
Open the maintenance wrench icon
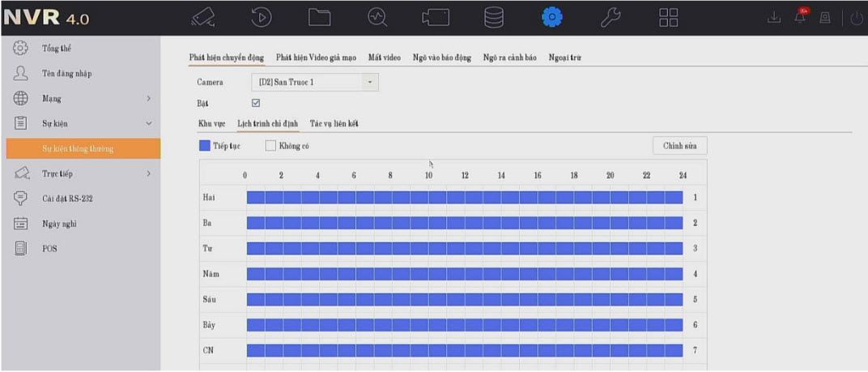pos(611,18)
